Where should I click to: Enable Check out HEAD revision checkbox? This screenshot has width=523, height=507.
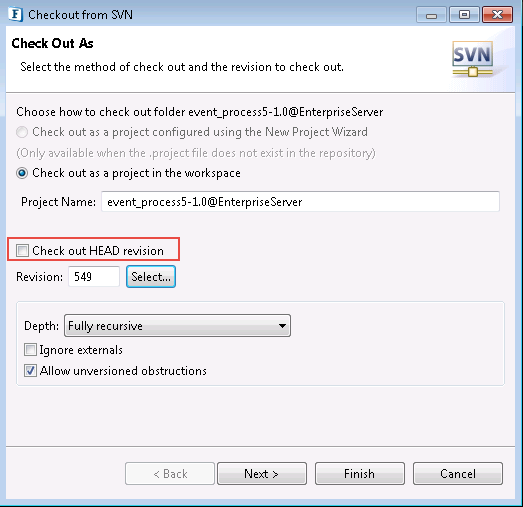[x=22, y=250]
